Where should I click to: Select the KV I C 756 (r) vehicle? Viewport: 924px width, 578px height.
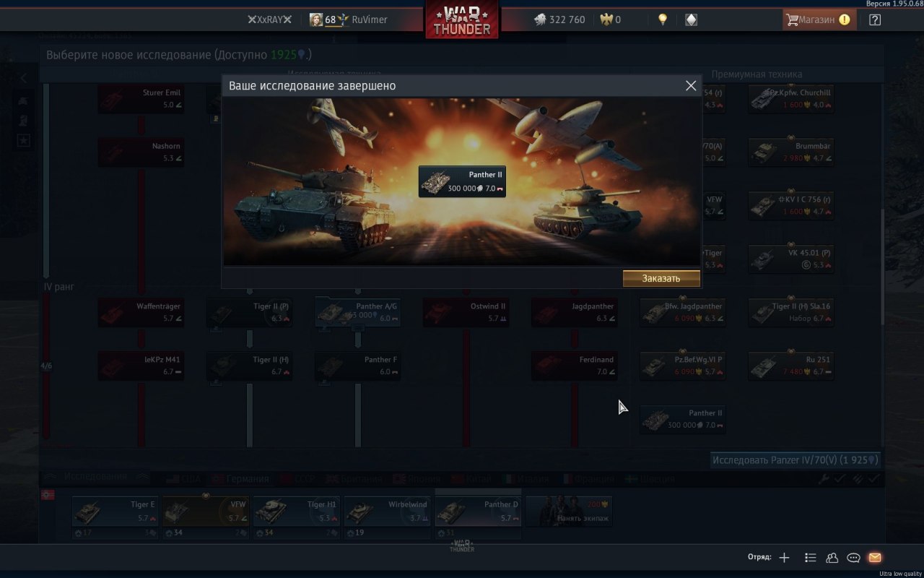click(x=790, y=205)
